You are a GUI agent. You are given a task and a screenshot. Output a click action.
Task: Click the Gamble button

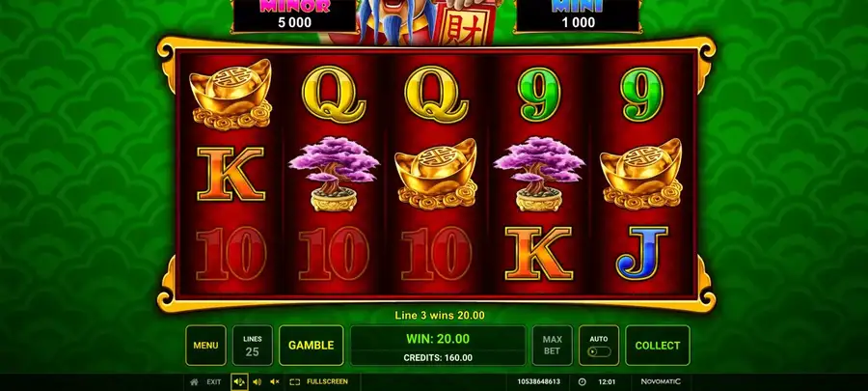(312, 345)
